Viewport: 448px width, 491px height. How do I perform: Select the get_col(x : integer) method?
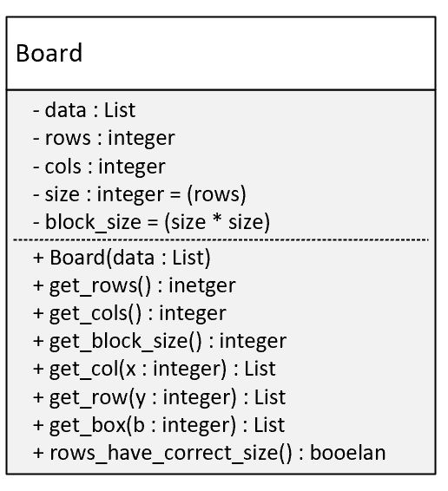pyautogui.click(x=155, y=369)
